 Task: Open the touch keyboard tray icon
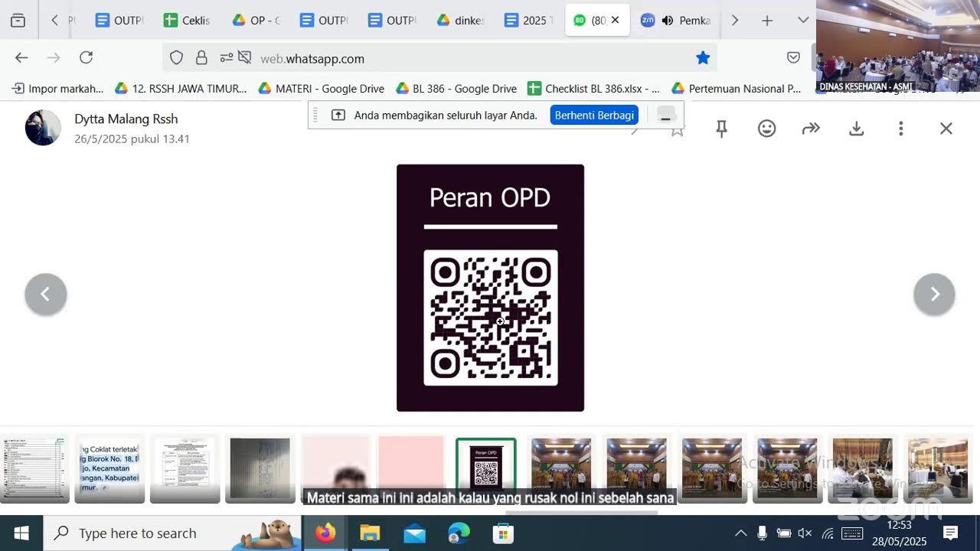click(x=852, y=533)
